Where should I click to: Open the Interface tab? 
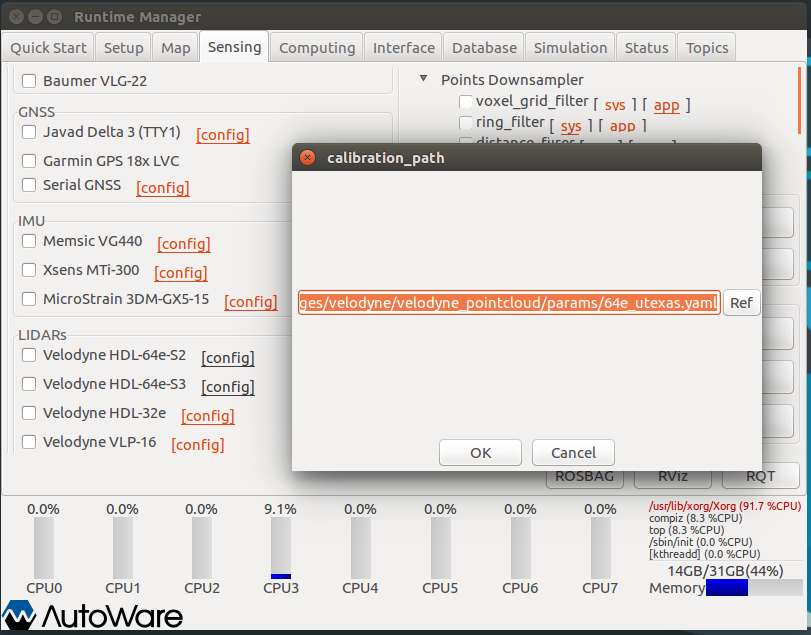(x=403, y=48)
